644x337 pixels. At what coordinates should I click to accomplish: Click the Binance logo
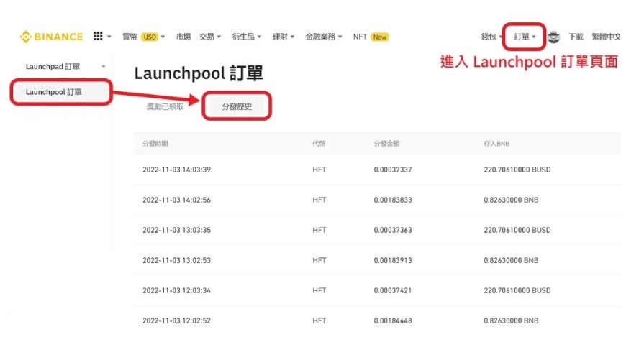click(51, 37)
